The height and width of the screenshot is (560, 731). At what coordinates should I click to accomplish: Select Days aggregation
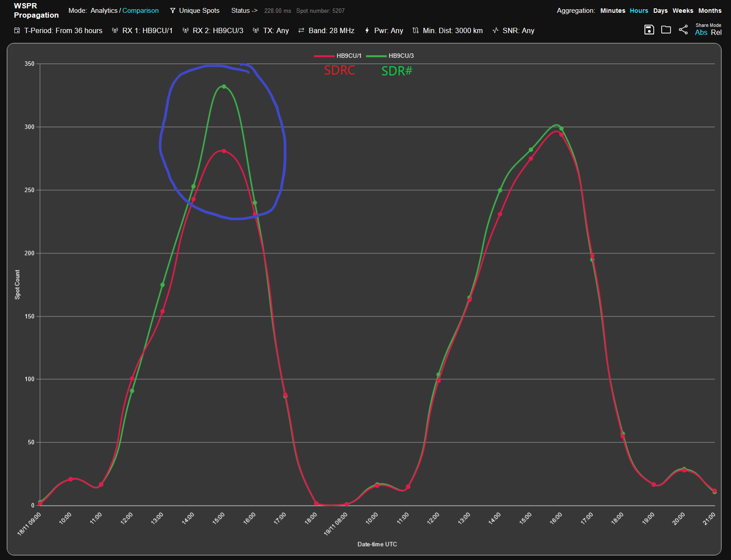click(x=660, y=11)
